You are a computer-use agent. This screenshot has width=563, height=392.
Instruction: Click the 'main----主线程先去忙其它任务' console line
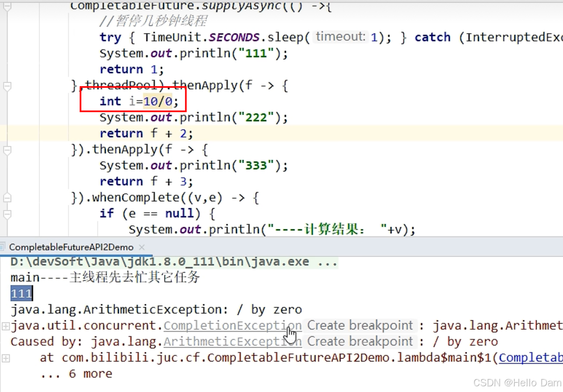pyautogui.click(x=106, y=277)
